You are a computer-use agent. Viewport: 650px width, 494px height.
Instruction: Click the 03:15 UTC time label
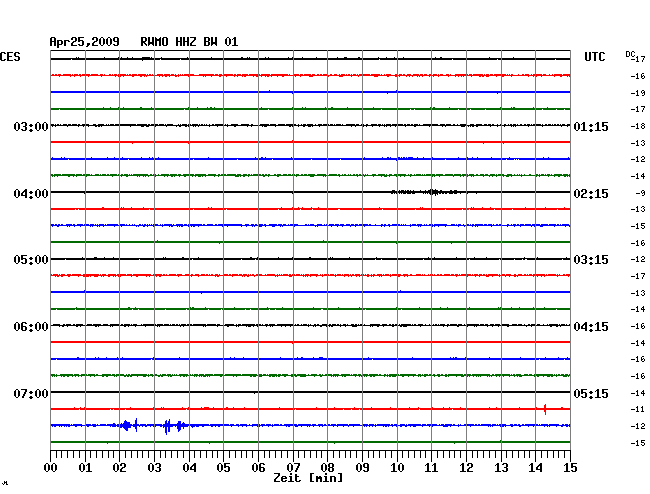tap(591, 260)
